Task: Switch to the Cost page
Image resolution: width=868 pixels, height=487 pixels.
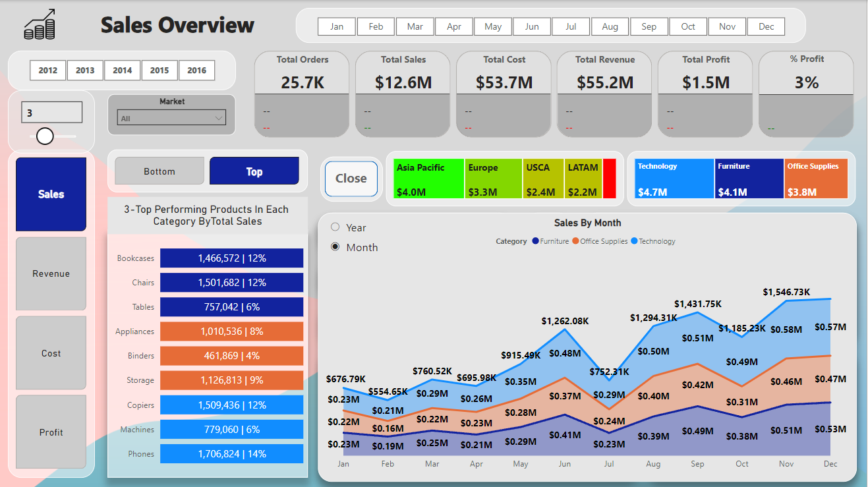Action: coord(51,353)
